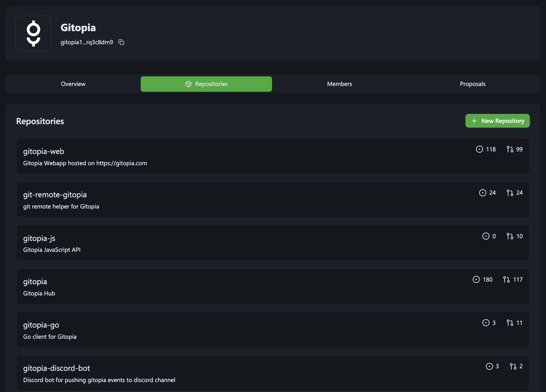Click the plus icon on New Repository
The height and width of the screenshot is (392, 546).
tap(474, 121)
